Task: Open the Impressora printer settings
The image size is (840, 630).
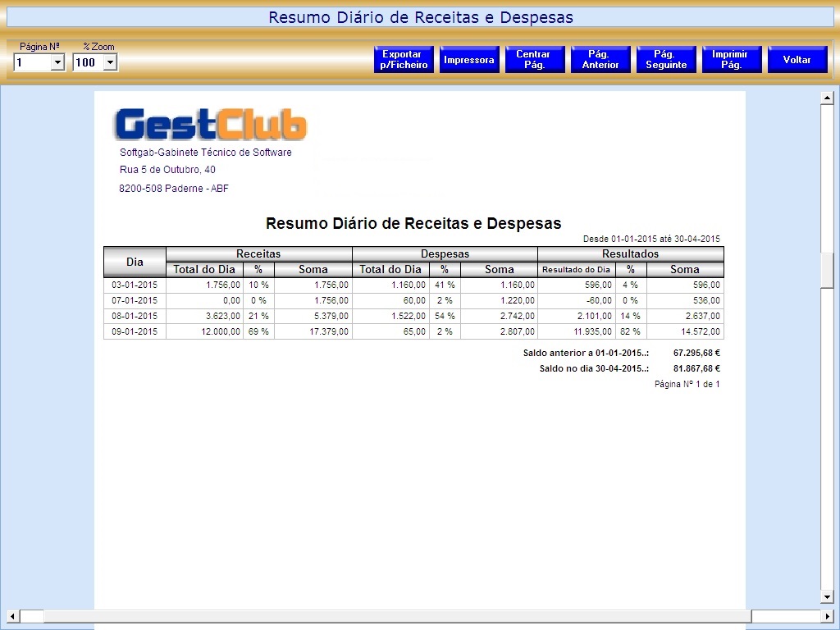Action: 469,60
